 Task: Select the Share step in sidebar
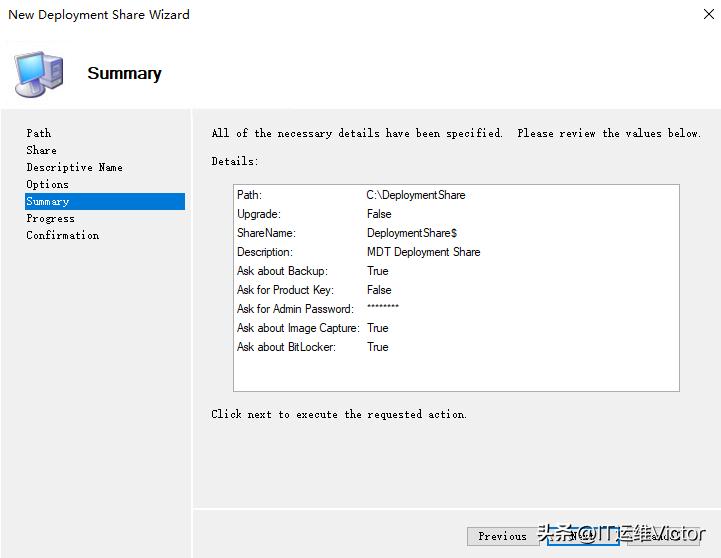pyautogui.click(x=41, y=150)
